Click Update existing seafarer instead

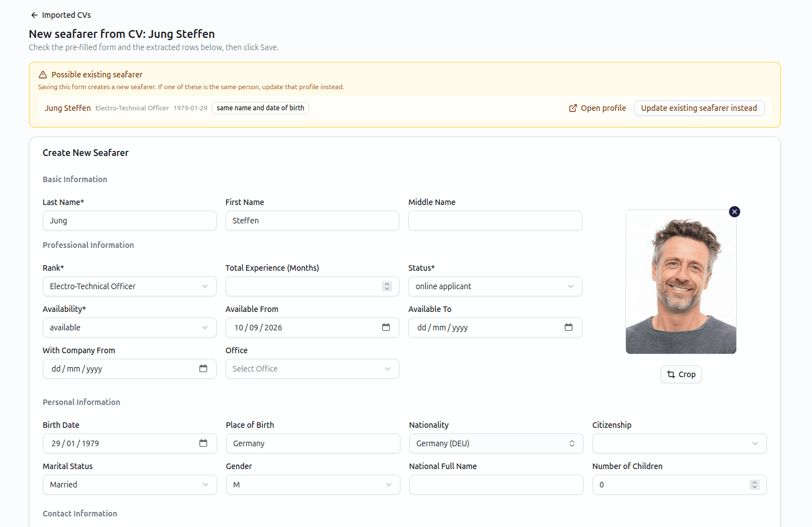(699, 108)
